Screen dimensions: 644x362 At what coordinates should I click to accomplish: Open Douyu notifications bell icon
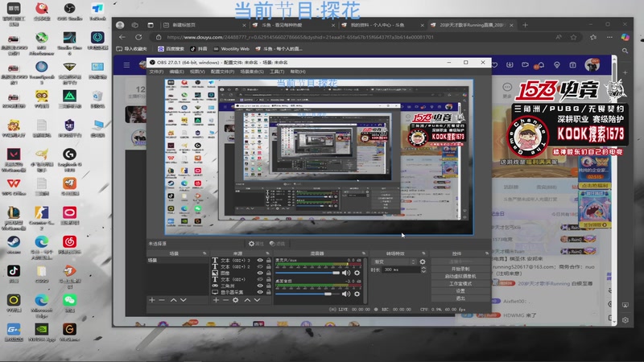point(541,65)
